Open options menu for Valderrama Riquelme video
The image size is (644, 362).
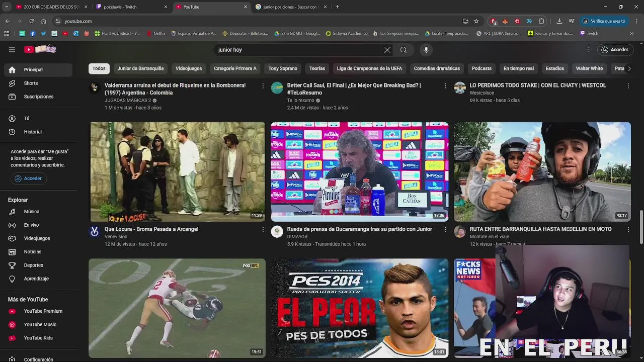(263, 86)
